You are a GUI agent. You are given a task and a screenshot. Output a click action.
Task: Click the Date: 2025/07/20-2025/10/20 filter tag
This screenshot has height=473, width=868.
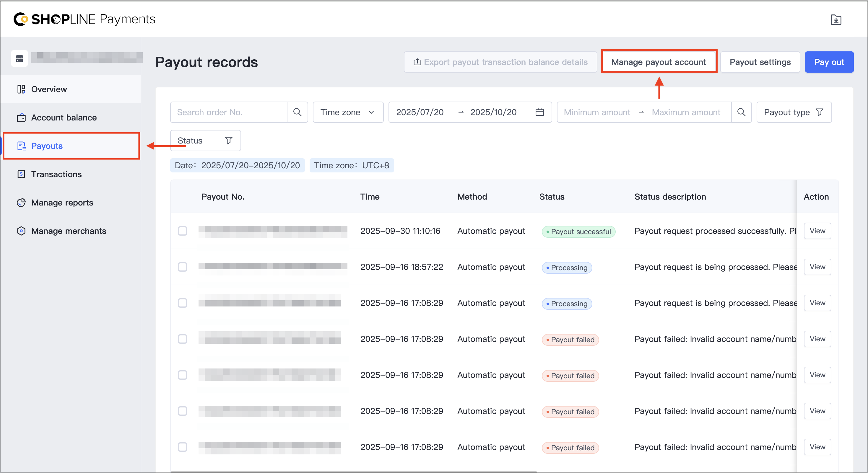[237, 165]
